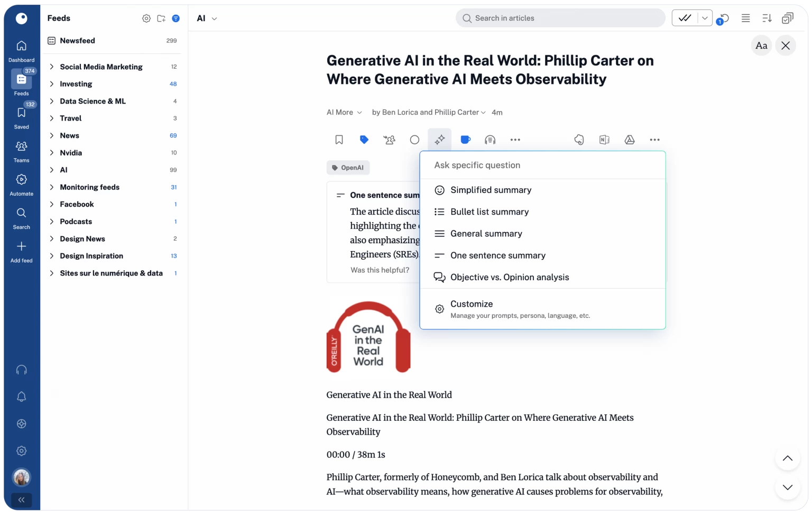This screenshot has height=515, width=812.
Task: Toggle the read status circle
Action: (x=414, y=139)
